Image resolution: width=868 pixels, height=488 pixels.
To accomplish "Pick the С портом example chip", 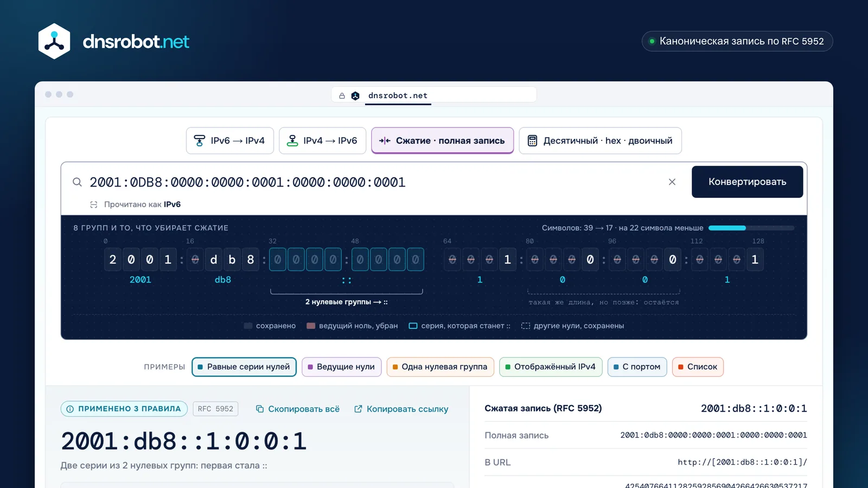I will 637,367.
